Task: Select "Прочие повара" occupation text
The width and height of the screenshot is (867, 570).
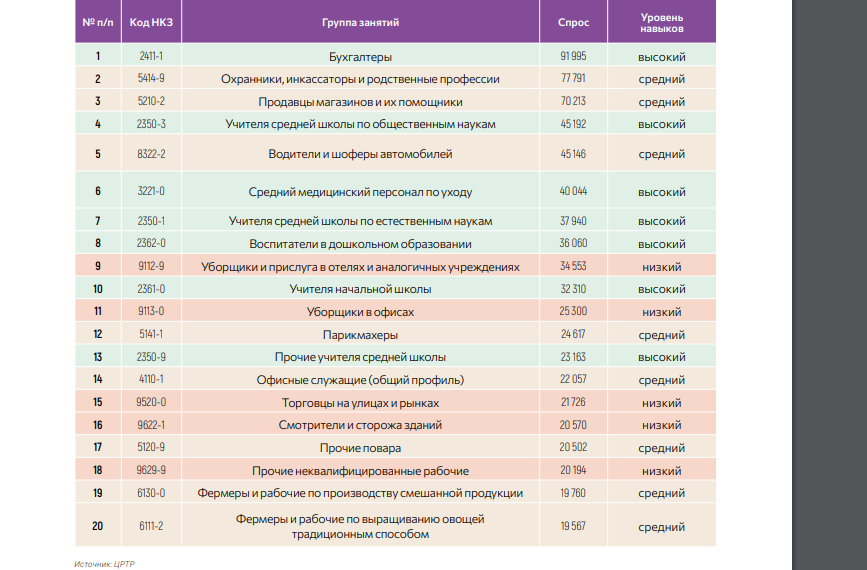Action: (360, 448)
